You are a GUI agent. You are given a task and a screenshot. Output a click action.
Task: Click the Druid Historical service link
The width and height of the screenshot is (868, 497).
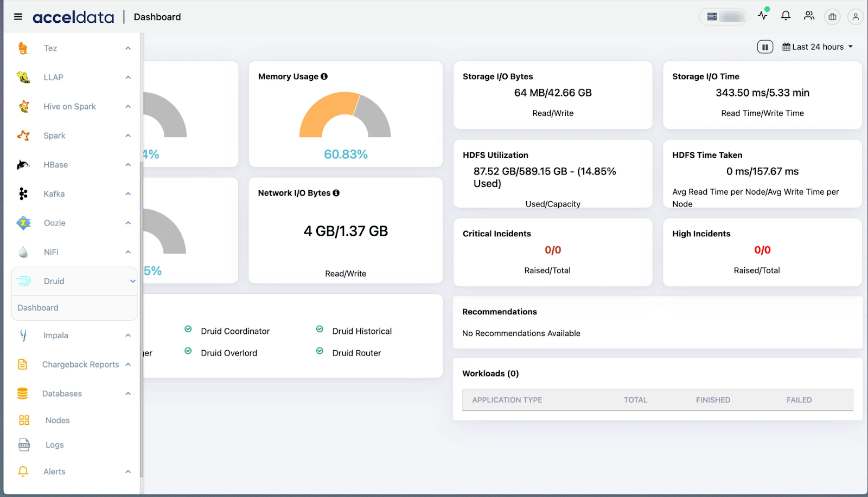tap(362, 331)
